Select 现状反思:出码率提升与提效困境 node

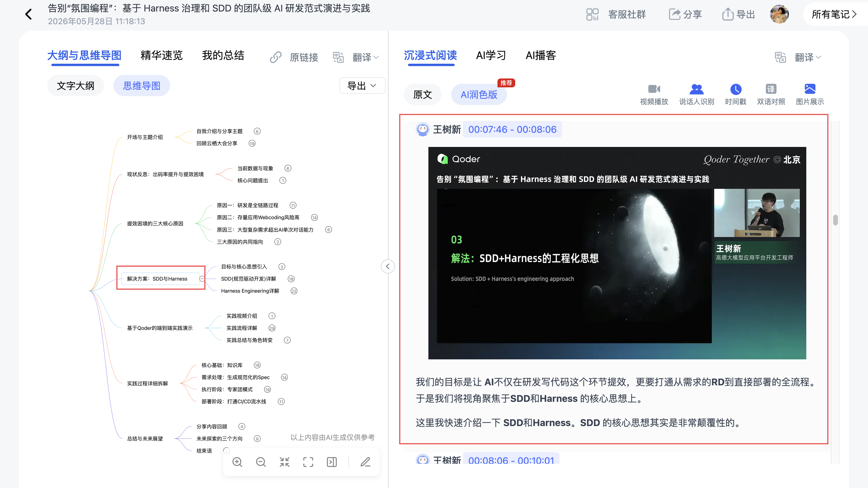pyautogui.click(x=165, y=174)
